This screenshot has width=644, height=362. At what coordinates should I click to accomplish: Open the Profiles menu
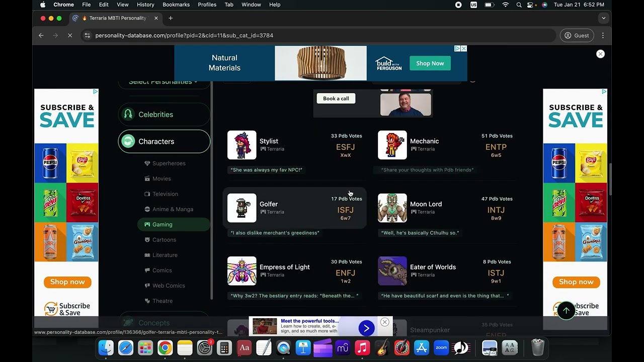coord(207,5)
